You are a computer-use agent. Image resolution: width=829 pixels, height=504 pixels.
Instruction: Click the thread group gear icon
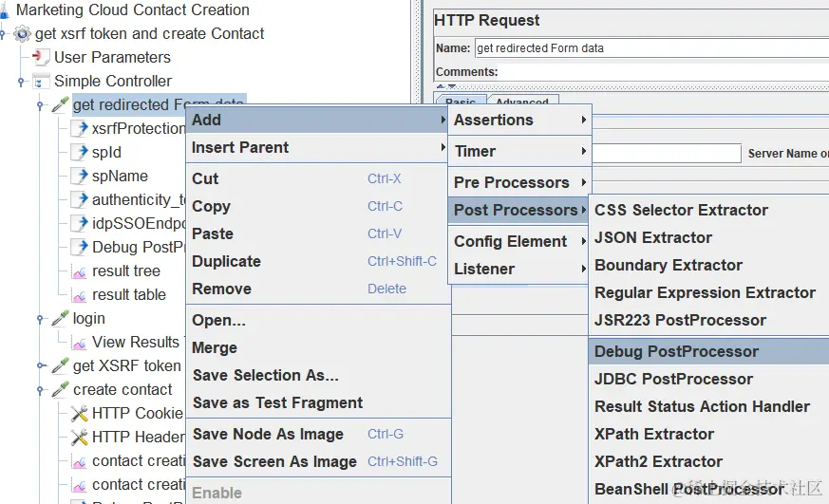(22, 34)
